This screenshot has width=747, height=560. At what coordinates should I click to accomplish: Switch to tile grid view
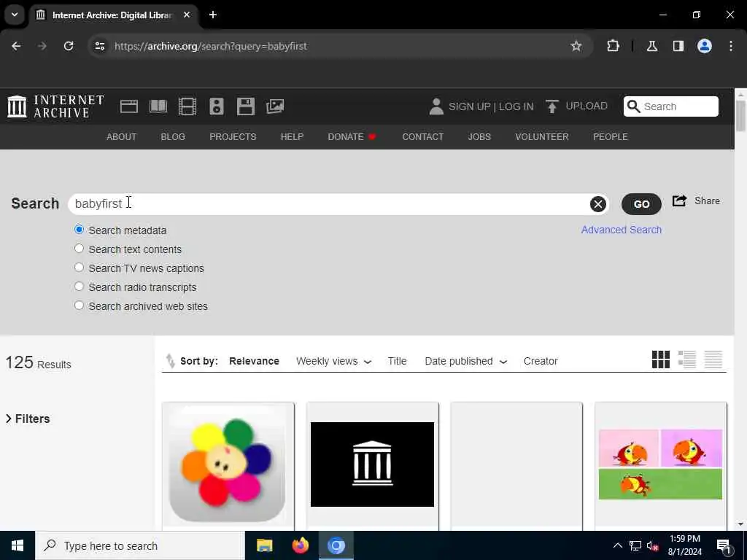[x=661, y=359]
